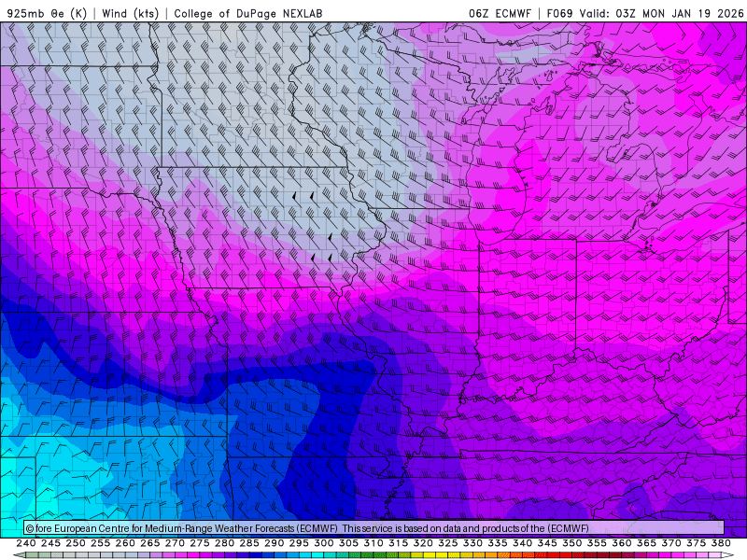
Task: Click the ECMWF copyright notice banner
Action: click(374, 528)
